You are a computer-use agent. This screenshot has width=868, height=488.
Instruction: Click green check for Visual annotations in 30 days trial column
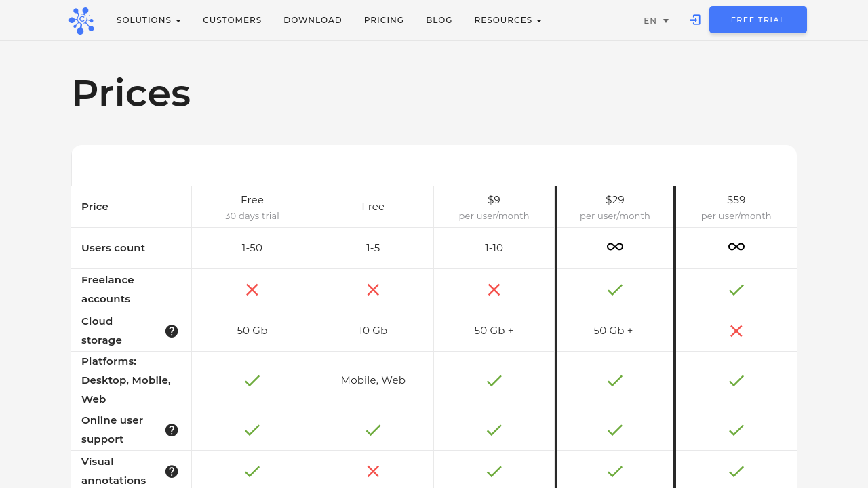pyautogui.click(x=252, y=471)
